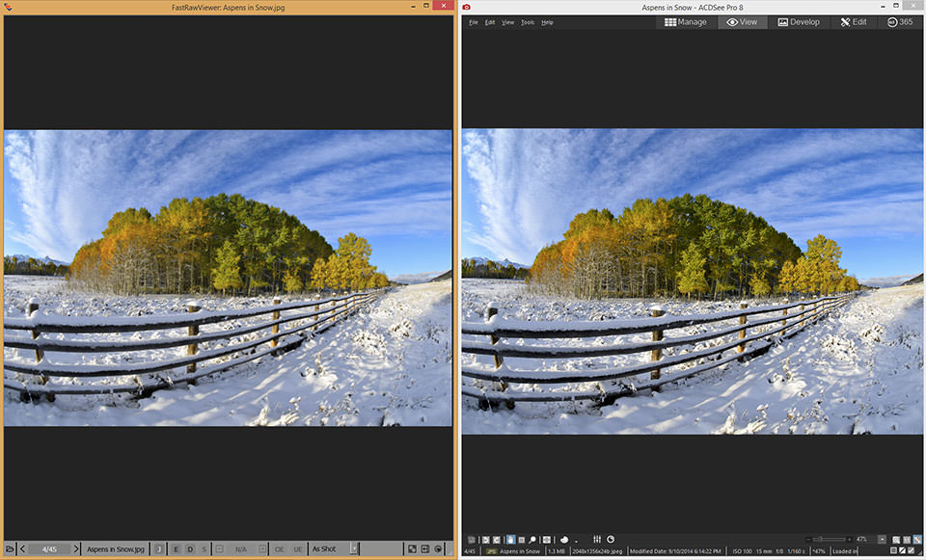The width and height of the screenshot is (926, 560).
Task: Toggle the D details mode in FastRawViewer
Action: pos(190,548)
